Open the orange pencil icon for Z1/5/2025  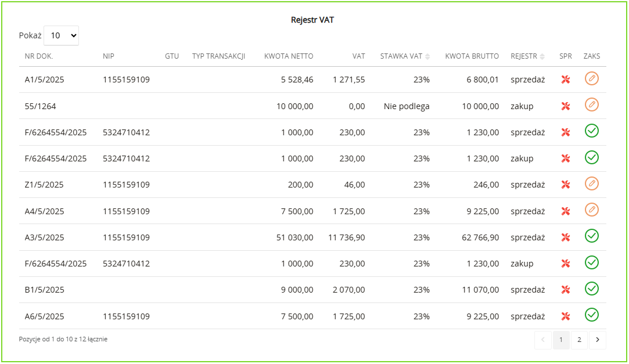[x=592, y=183]
